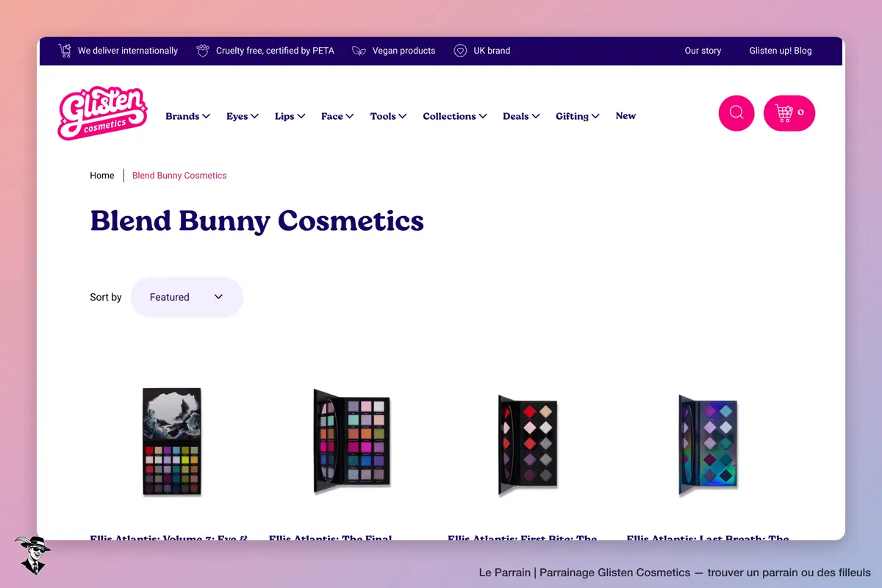Click the 'Blend Bunny Cosmetics' page heading
This screenshot has height=588, width=882.
[257, 220]
